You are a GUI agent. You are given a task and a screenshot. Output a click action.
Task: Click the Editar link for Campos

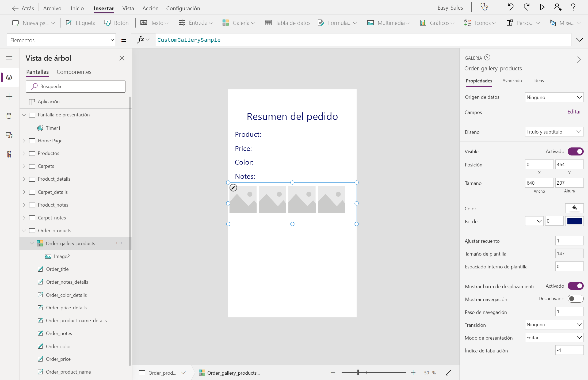574,112
